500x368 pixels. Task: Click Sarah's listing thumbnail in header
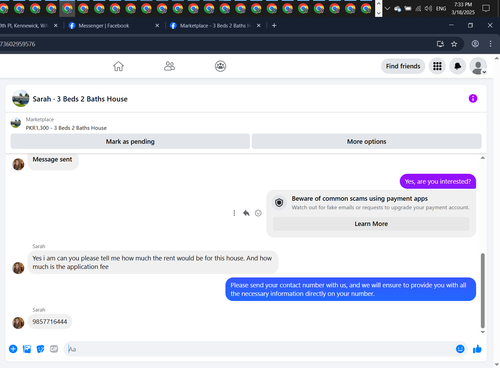pyautogui.click(x=21, y=98)
